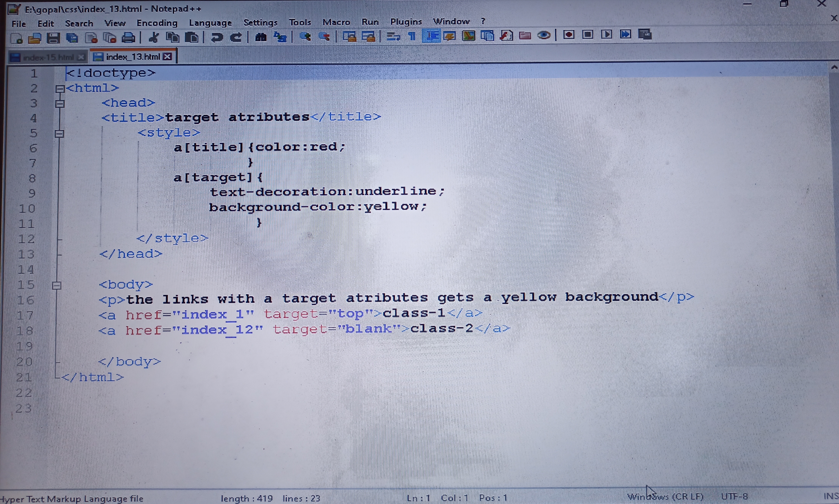The image size is (839, 504).
Task: Toggle the Monitoring eye icon
Action: pos(544,35)
